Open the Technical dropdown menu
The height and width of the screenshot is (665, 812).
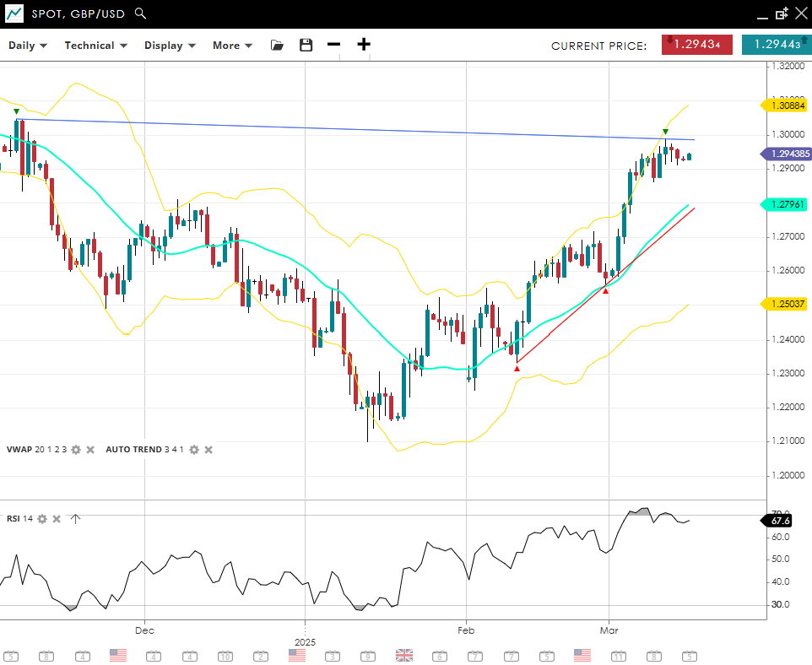tap(95, 46)
